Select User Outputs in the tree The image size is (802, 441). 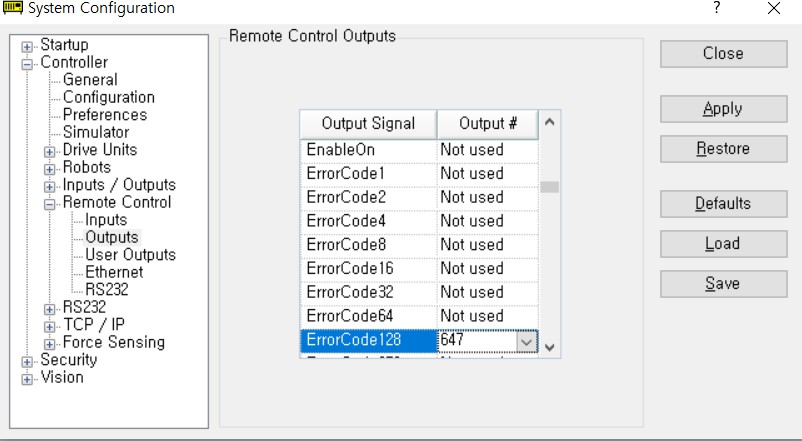tap(130, 255)
